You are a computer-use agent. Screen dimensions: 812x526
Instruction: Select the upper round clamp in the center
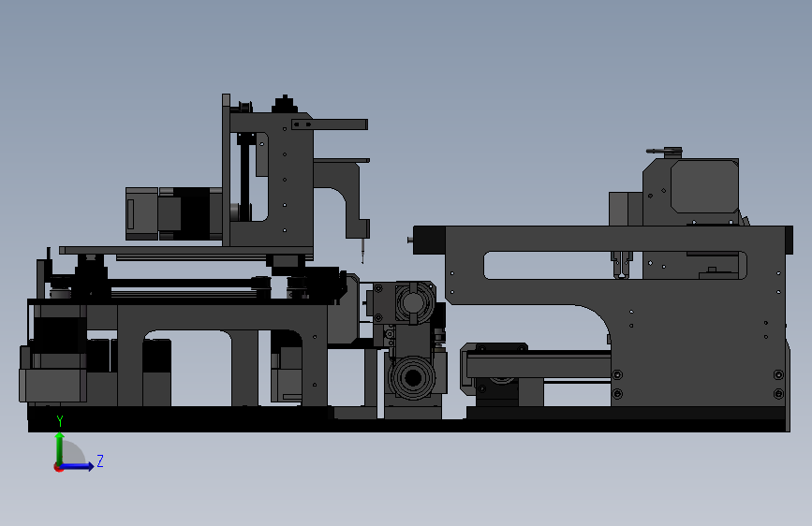(x=413, y=303)
